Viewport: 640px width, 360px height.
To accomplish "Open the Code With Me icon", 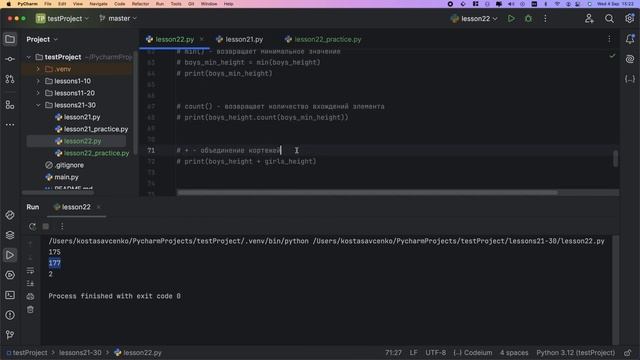I will pyautogui.click(x=589, y=18).
